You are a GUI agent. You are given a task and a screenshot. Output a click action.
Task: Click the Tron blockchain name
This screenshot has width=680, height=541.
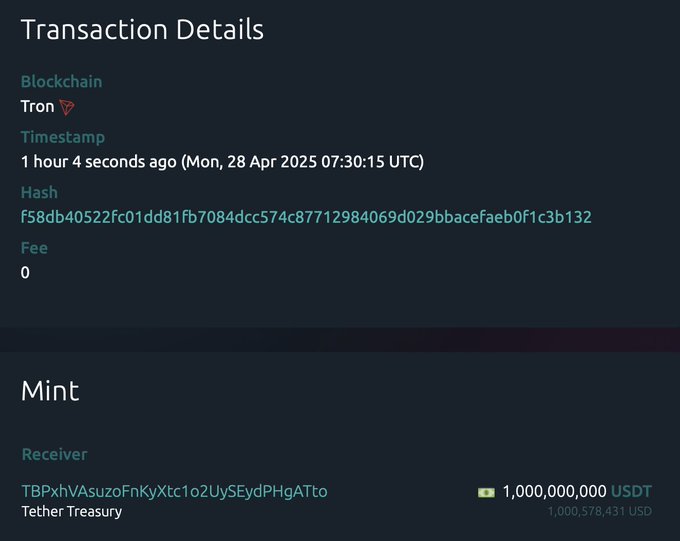point(37,106)
